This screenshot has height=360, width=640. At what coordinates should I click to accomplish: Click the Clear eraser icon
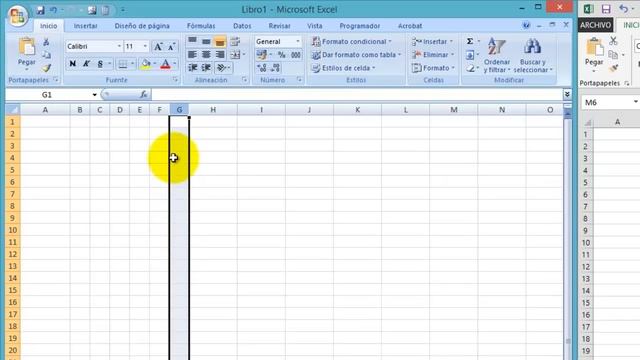[x=470, y=68]
